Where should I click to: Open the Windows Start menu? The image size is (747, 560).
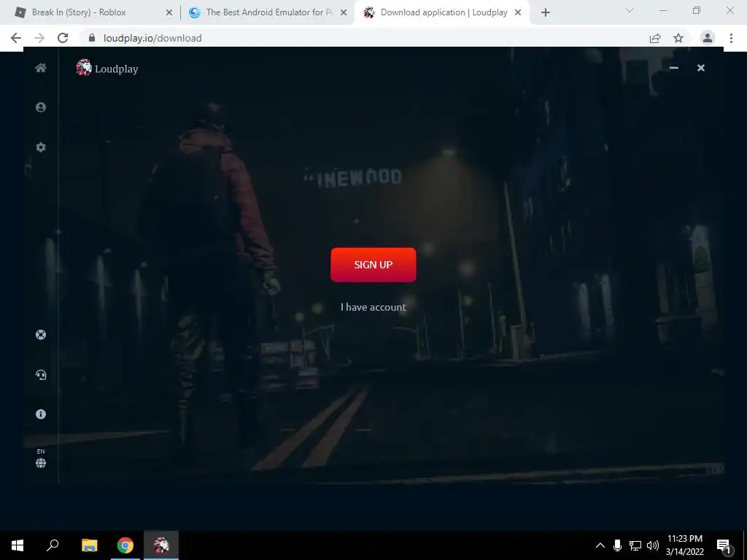pyautogui.click(x=18, y=545)
